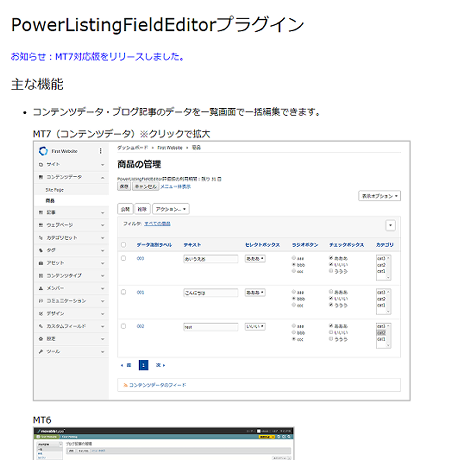Click the text field containing あいうえお
The image size is (470, 460).
[x=211, y=259]
